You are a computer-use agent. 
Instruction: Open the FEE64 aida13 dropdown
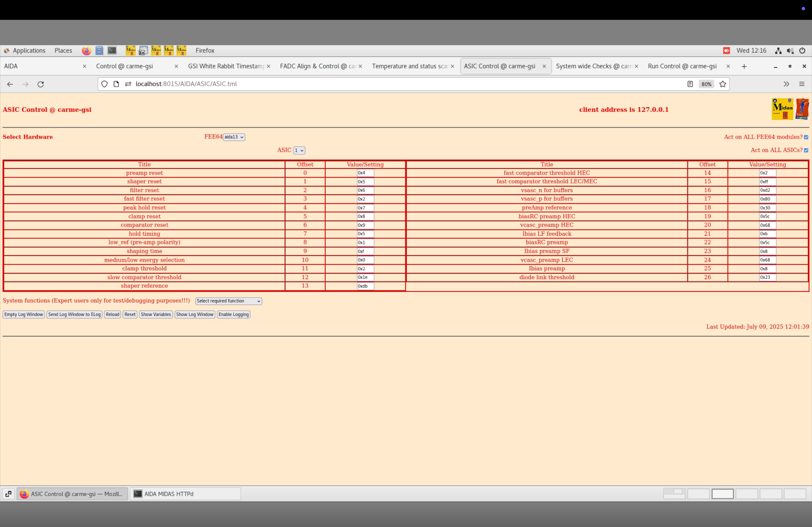point(234,137)
